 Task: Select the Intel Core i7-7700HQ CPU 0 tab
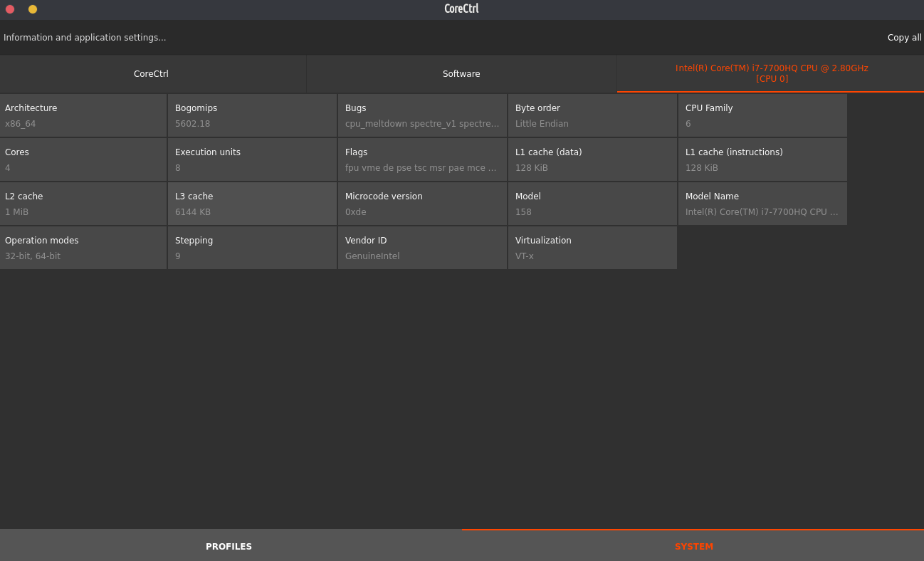[771, 74]
